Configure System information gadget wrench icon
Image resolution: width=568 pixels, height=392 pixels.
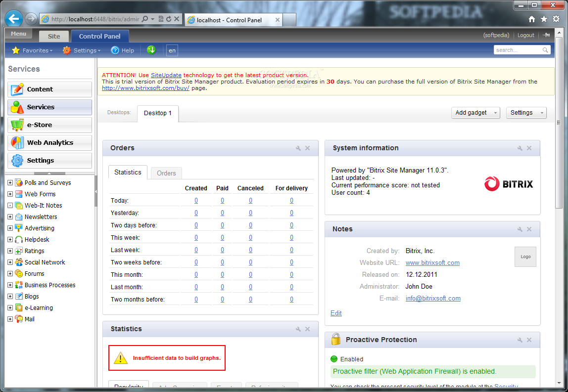coord(520,148)
